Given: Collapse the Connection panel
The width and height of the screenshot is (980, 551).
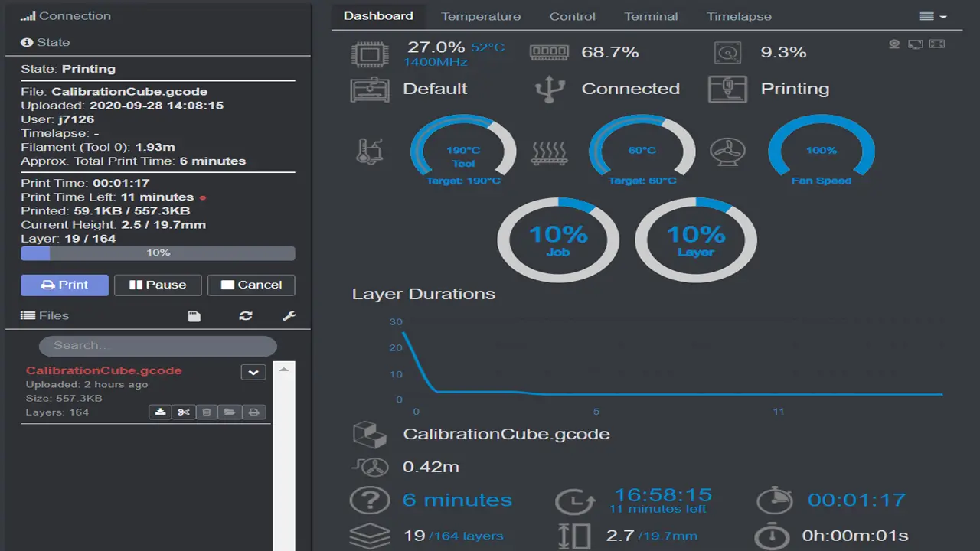Looking at the screenshot, I should [66, 15].
